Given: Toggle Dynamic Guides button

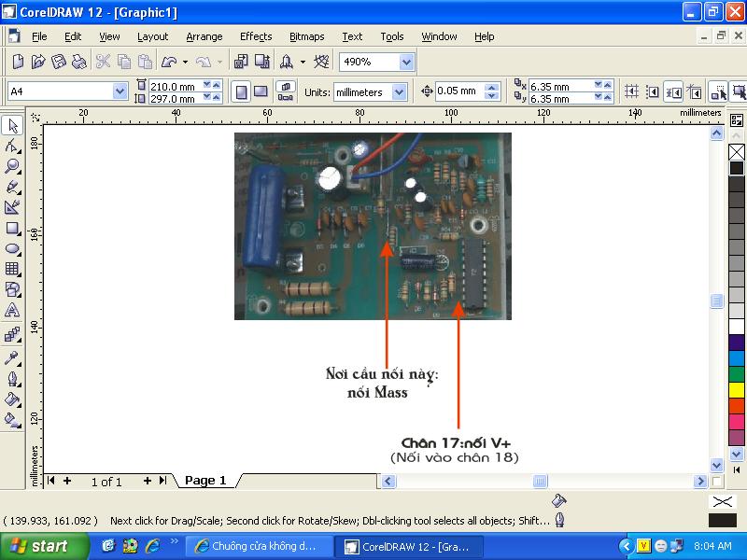Looking at the screenshot, I should click(694, 91).
